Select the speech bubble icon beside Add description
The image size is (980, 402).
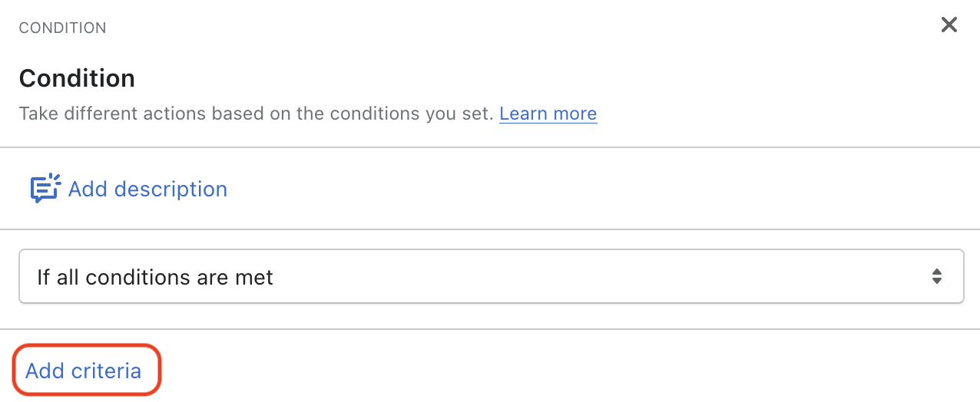click(45, 189)
